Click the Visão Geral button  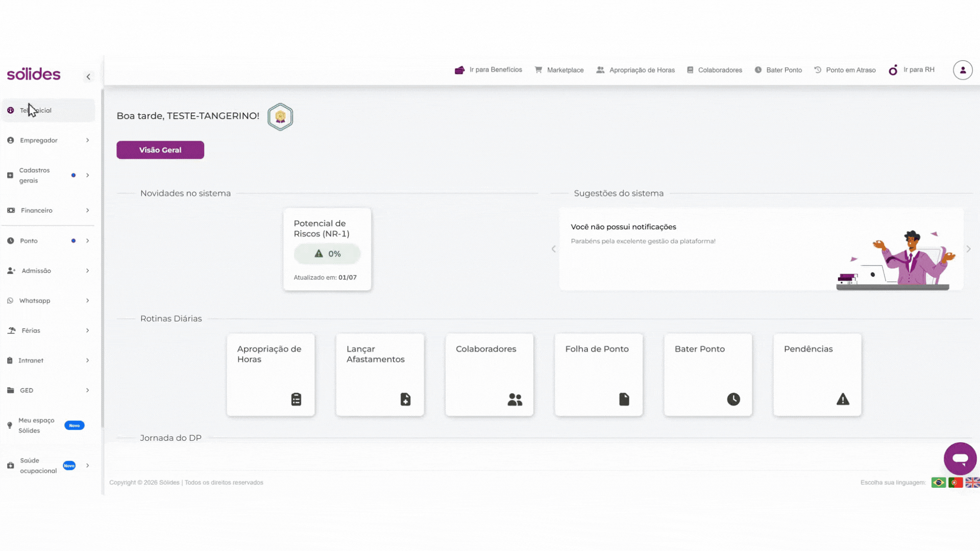[x=160, y=150]
